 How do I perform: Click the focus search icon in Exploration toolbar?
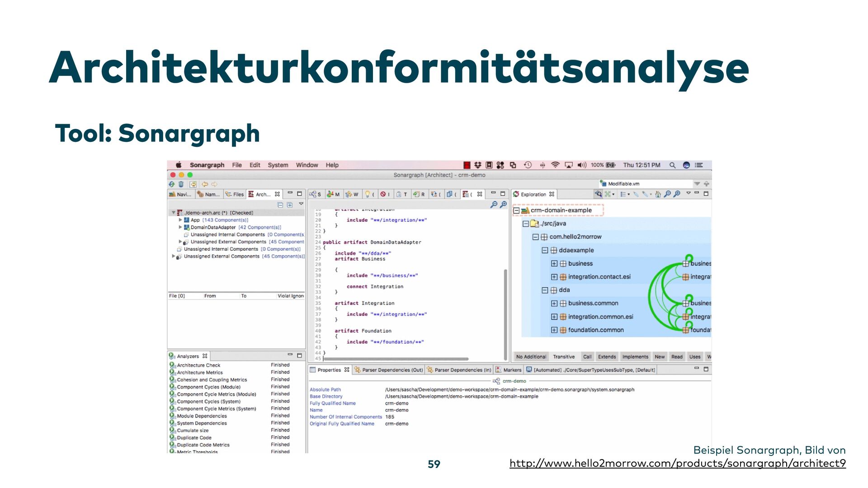point(598,194)
